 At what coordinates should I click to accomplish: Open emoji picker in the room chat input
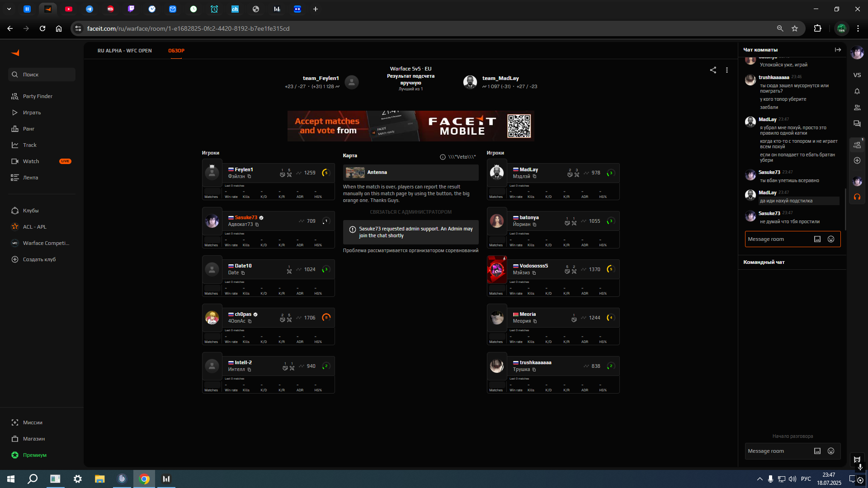[831, 239]
